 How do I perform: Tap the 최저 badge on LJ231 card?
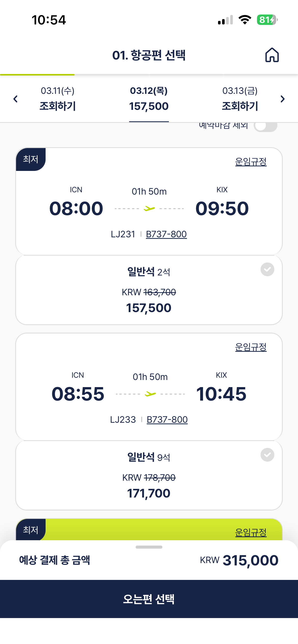31,159
